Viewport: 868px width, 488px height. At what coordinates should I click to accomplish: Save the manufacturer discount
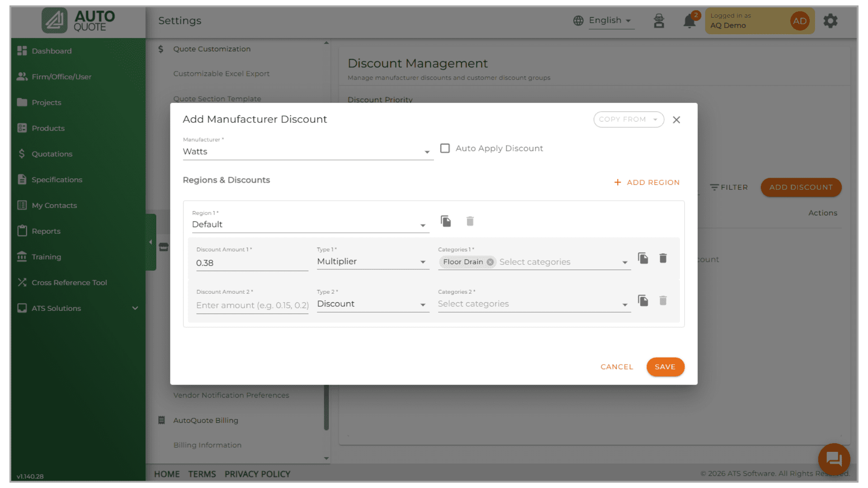(x=665, y=367)
